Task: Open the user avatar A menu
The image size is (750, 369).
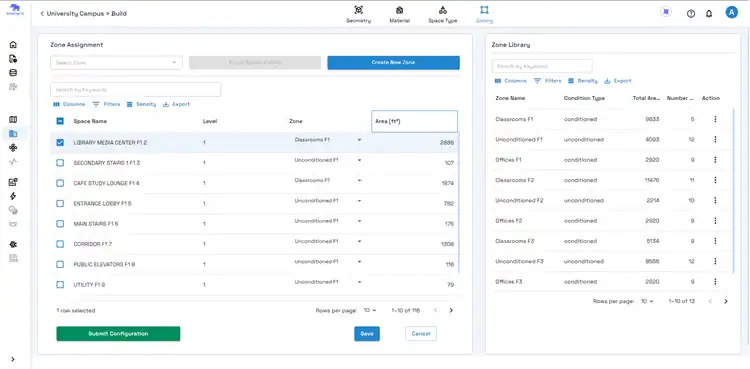Action: point(731,13)
